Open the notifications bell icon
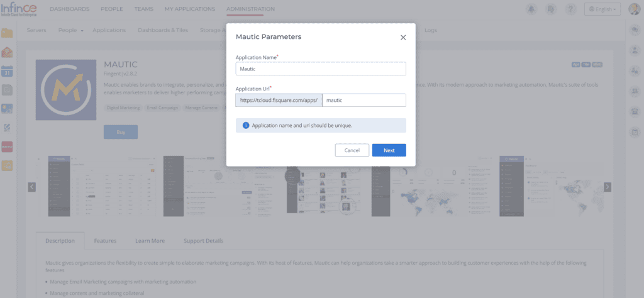 [531, 9]
